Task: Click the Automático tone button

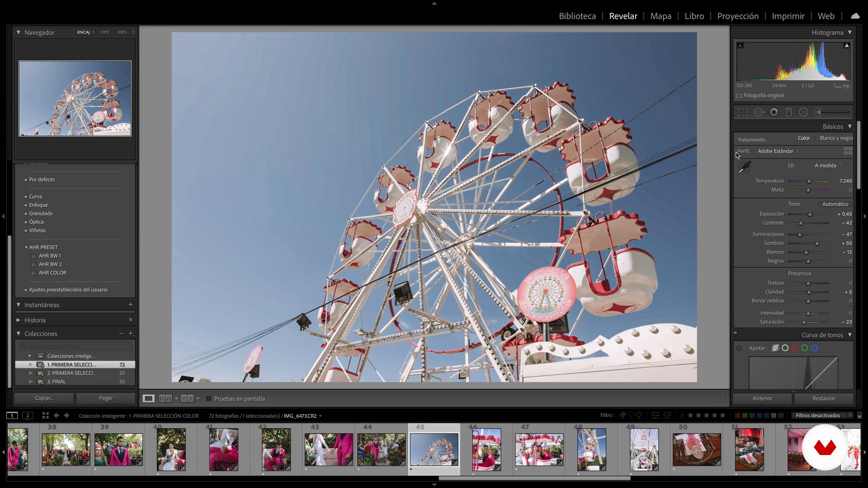Action: [835, 204]
